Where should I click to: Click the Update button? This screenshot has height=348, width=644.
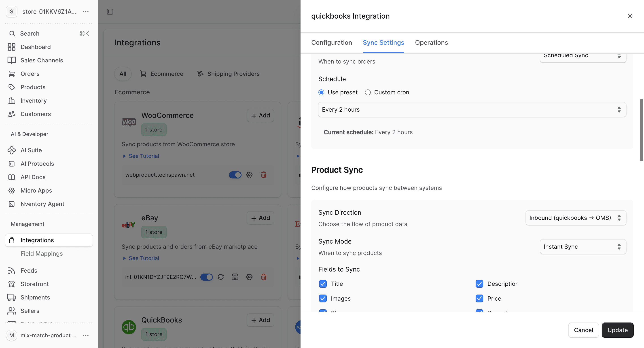click(x=617, y=330)
